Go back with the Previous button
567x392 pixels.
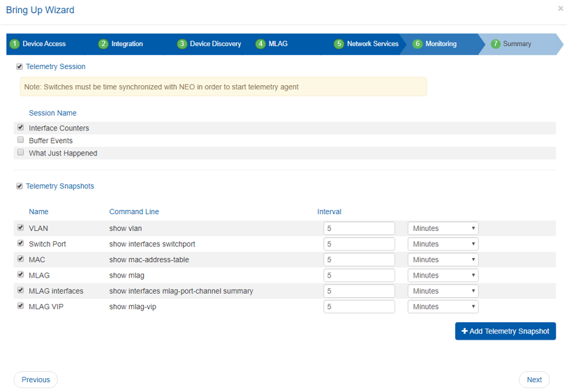pyautogui.click(x=36, y=380)
